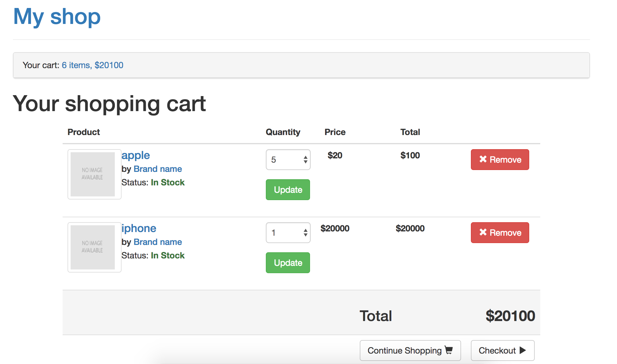Open the apple product link
Screen dimensions: 617x364
[x=135, y=155]
